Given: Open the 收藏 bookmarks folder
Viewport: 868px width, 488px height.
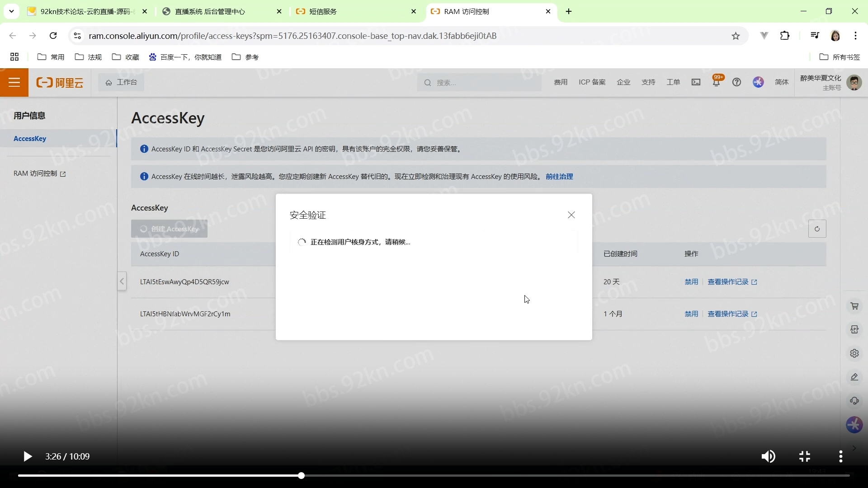Looking at the screenshot, I should [x=126, y=57].
